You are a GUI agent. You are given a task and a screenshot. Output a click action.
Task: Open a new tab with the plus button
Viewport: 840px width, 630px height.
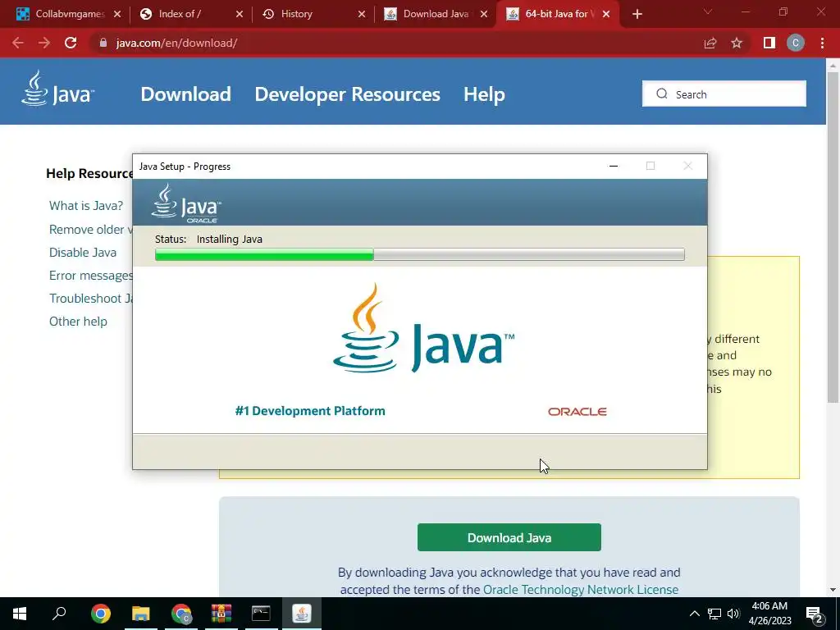(637, 14)
